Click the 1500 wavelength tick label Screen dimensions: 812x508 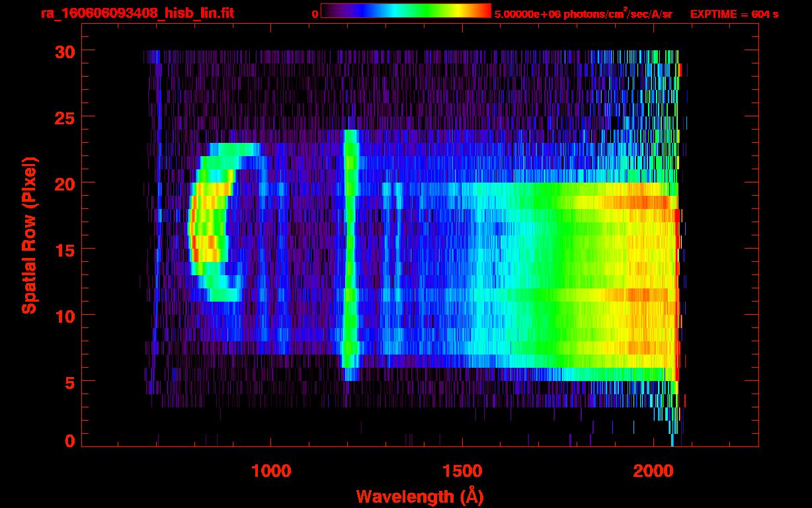tap(462, 470)
